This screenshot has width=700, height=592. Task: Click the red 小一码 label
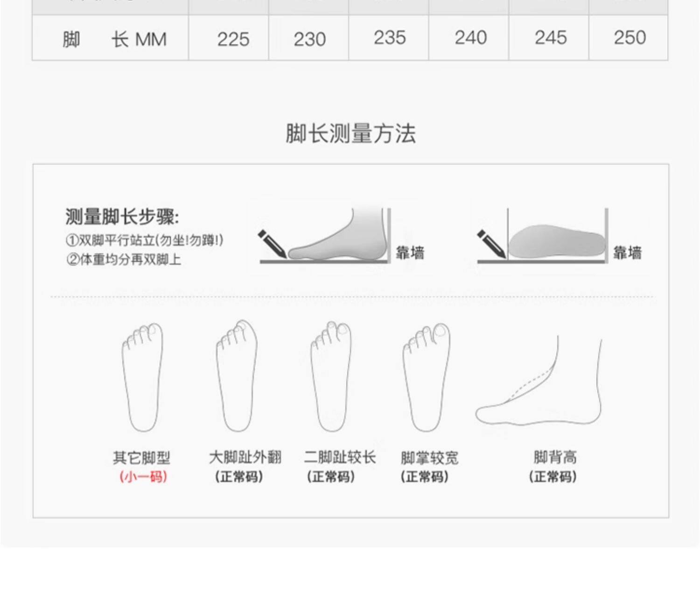tap(143, 477)
